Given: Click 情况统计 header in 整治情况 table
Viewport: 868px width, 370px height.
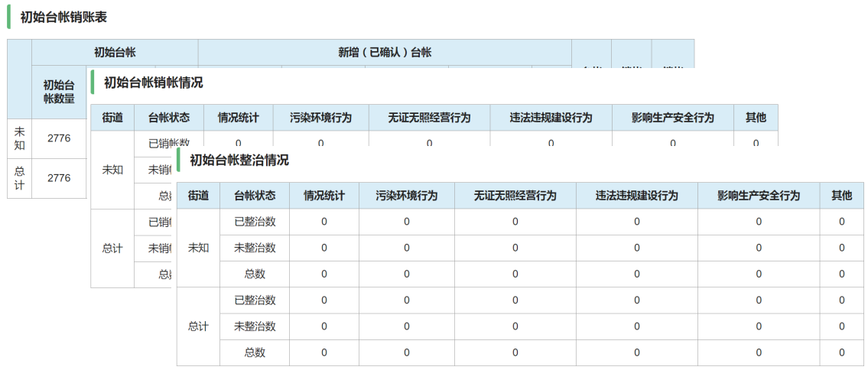Looking at the screenshot, I should tap(324, 196).
